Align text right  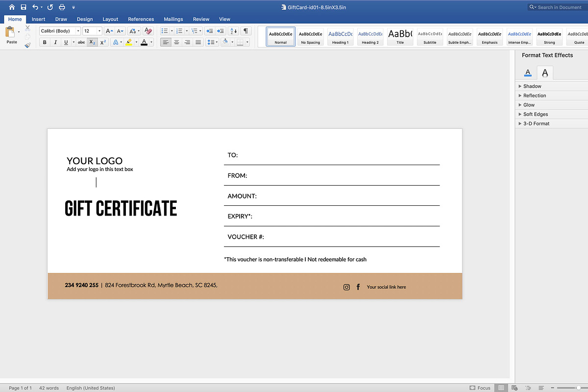tap(187, 43)
